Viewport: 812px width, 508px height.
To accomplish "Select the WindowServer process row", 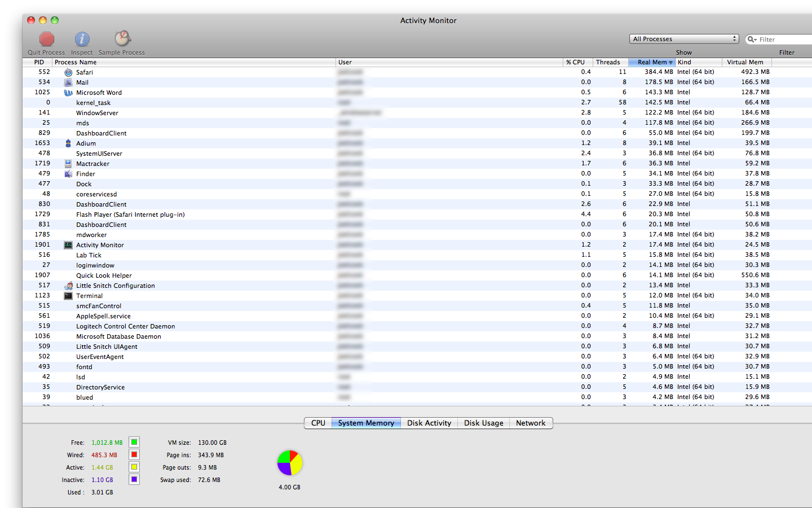I will pyautogui.click(x=417, y=113).
